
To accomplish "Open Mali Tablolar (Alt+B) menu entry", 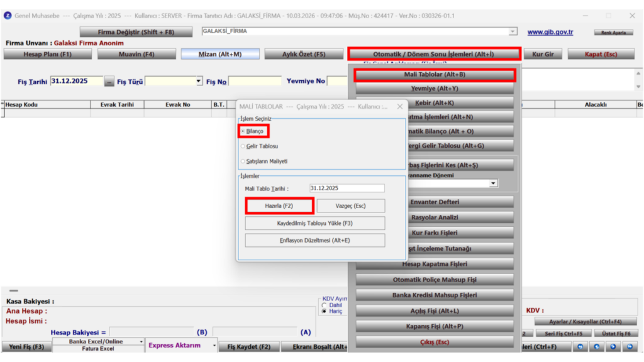I will [435, 75].
